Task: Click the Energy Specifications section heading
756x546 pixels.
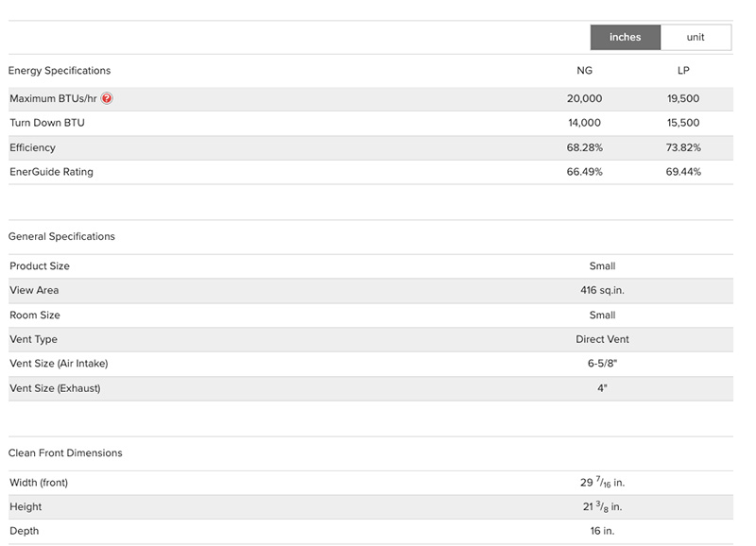Action: click(x=60, y=71)
